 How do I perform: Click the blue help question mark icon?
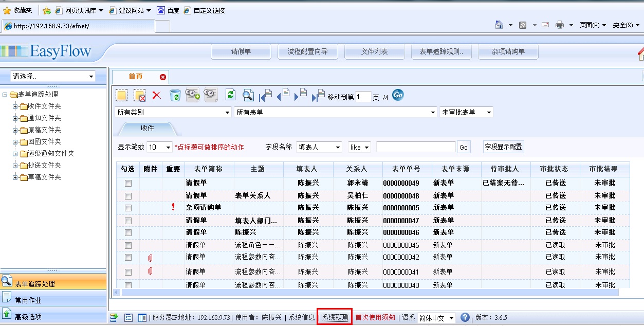tap(465, 318)
